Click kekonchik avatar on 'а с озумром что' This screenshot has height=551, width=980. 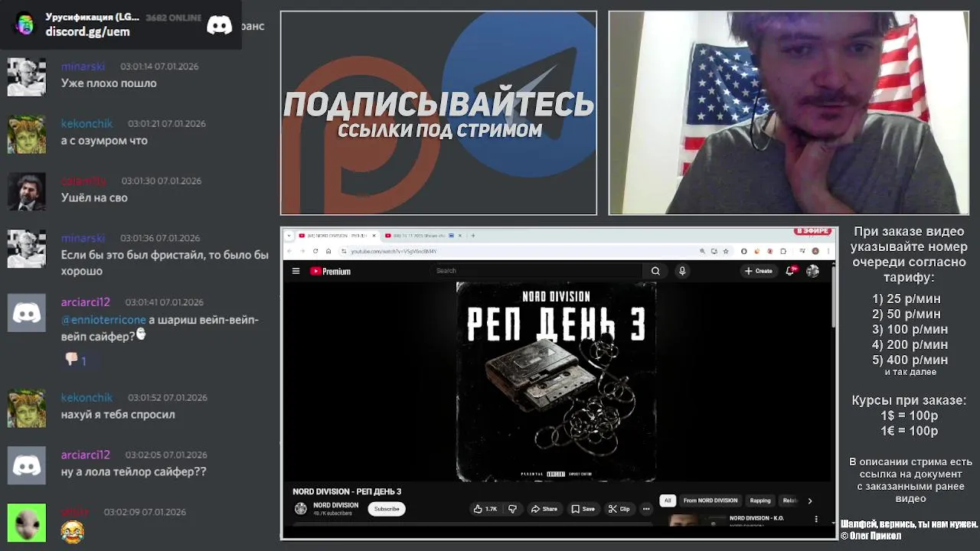coord(27,134)
